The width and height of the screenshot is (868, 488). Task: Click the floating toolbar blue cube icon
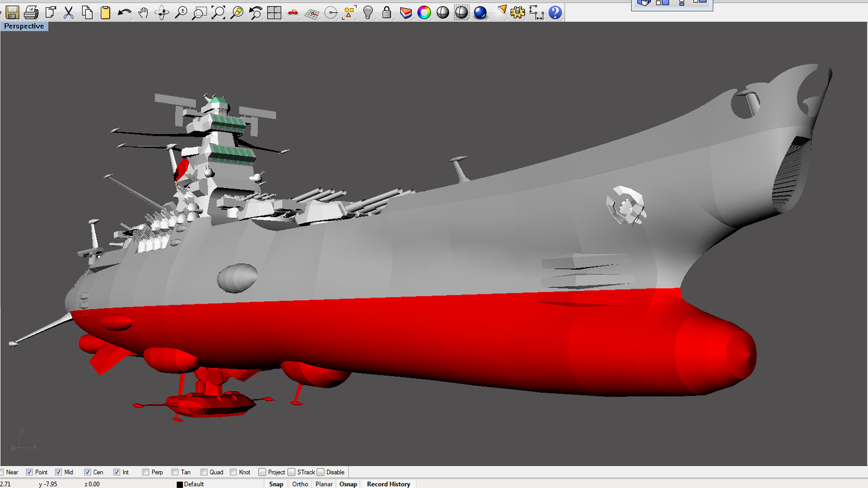coord(643,3)
